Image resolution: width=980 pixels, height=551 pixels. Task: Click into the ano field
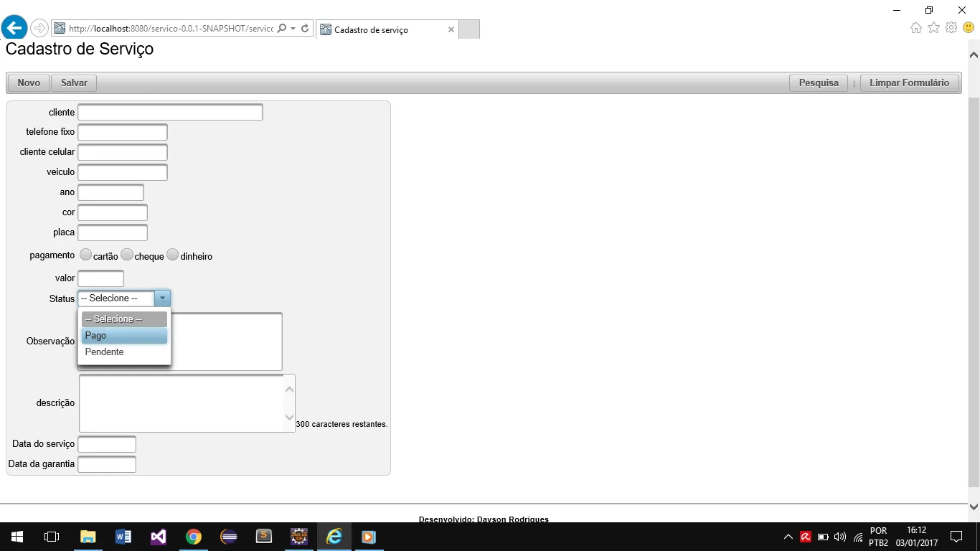point(111,193)
